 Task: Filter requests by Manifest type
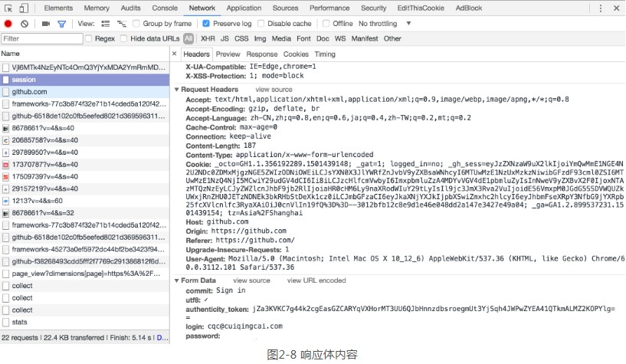365,39
